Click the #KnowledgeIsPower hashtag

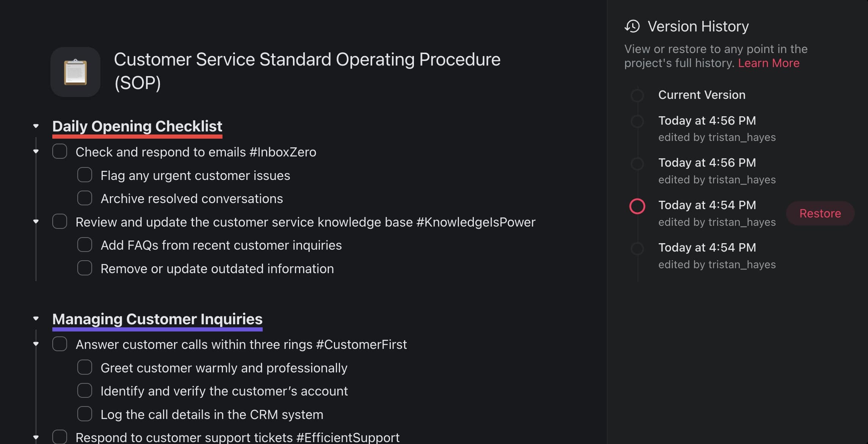click(476, 222)
